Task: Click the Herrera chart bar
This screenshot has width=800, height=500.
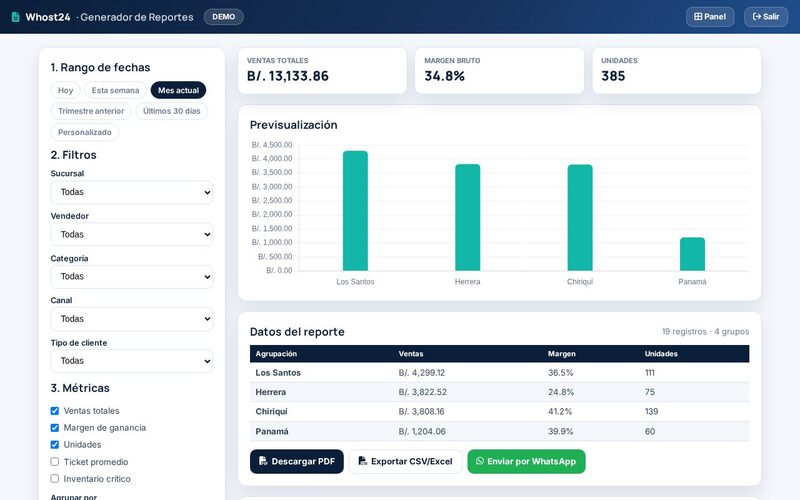Action: coord(467,217)
